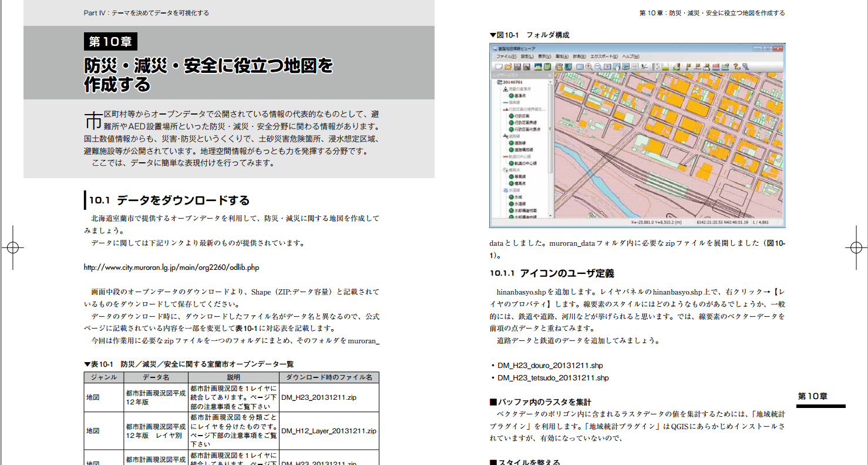Image resolution: width=868 pixels, height=465 pixels.
Task: Open the 表示(V) menu in figure viewer
Action: [544, 56]
